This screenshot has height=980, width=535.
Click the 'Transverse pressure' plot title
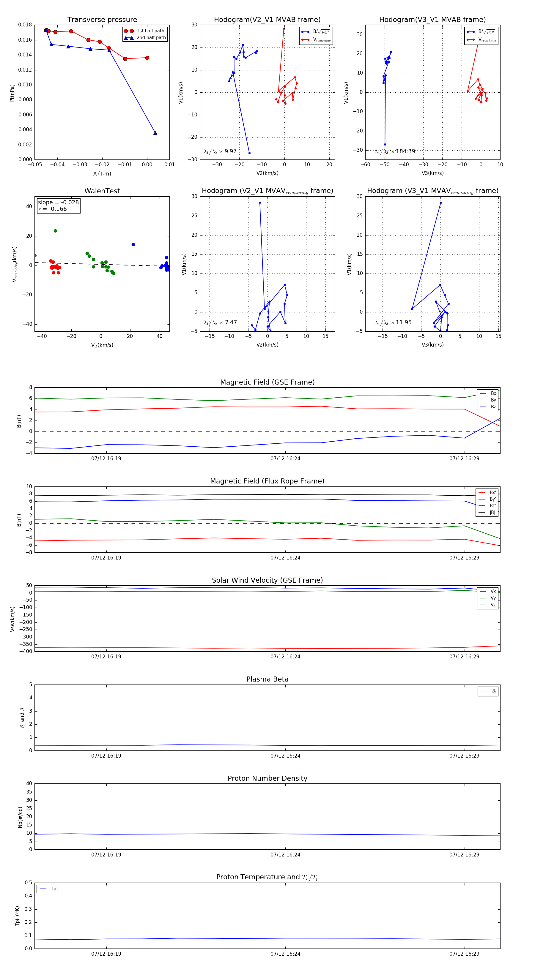(x=102, y=19)
